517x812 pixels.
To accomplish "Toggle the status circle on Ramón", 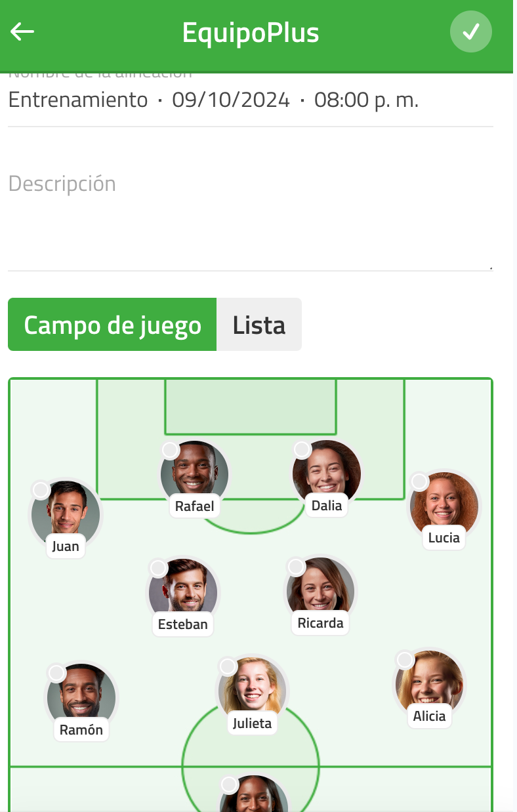I will tap(57, 673).
